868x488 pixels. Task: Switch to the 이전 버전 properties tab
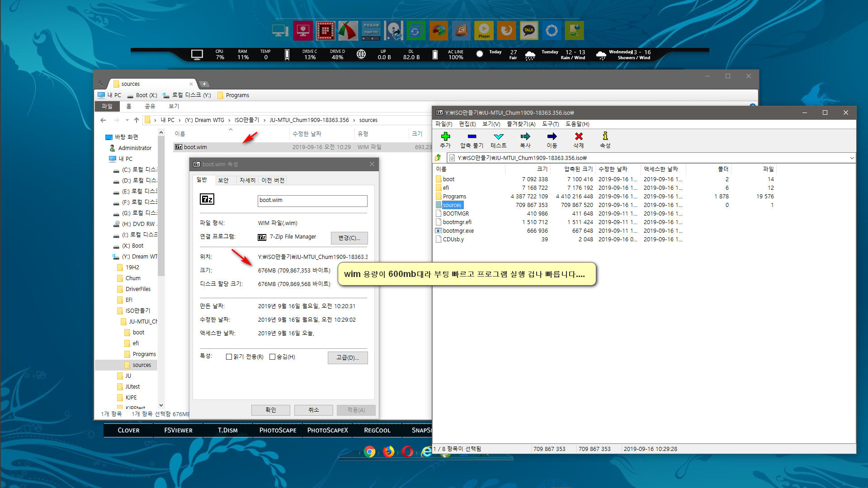pyautogui.click(x=273, y=180)
